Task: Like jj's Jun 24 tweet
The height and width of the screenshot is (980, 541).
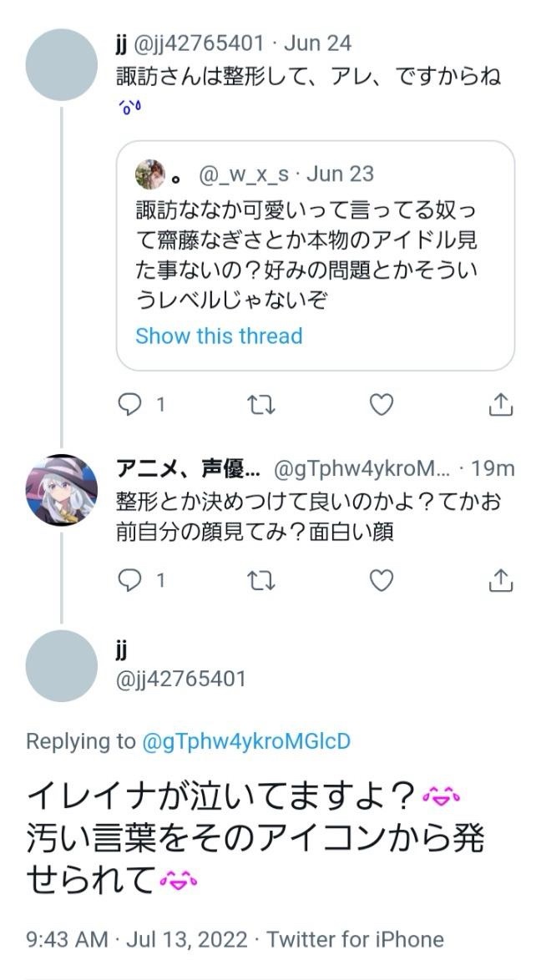Action: pyautogui.click(x=381, y=405)
